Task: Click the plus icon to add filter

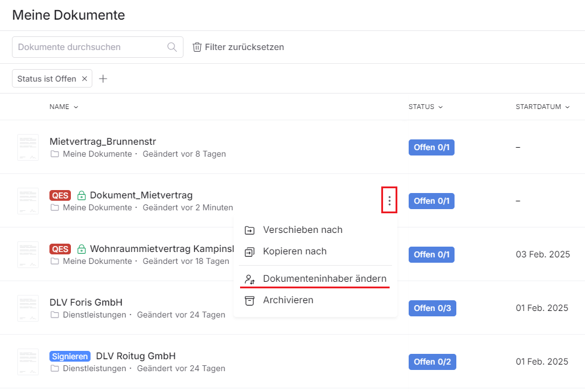Action: coord(103,79)
